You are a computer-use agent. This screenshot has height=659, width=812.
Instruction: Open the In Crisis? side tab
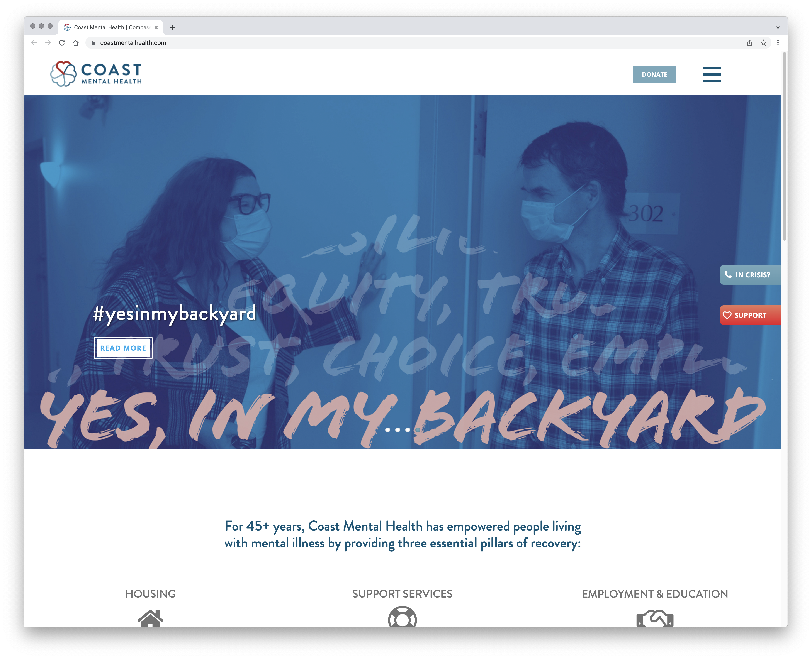(x=750, y=275)
